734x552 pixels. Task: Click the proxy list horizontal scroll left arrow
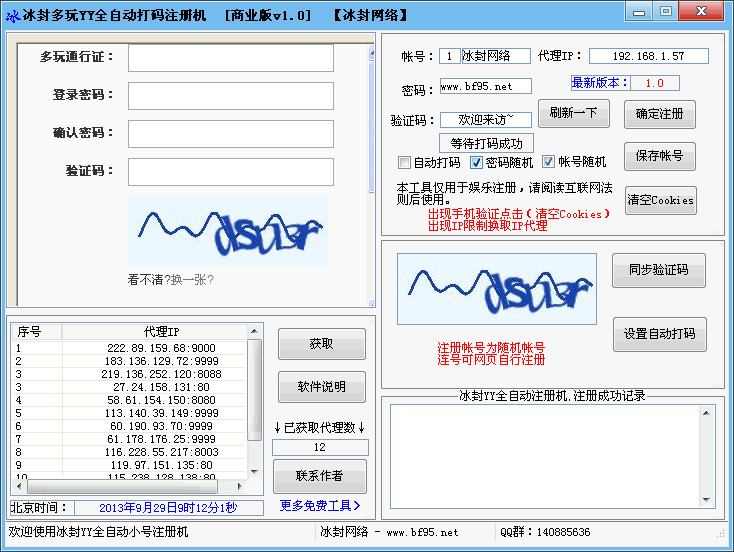(x=19, y=486)
